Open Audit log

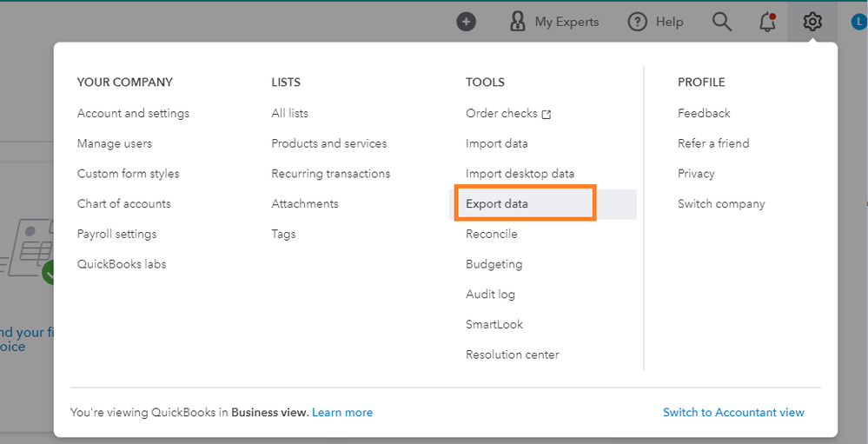(490, 294)
